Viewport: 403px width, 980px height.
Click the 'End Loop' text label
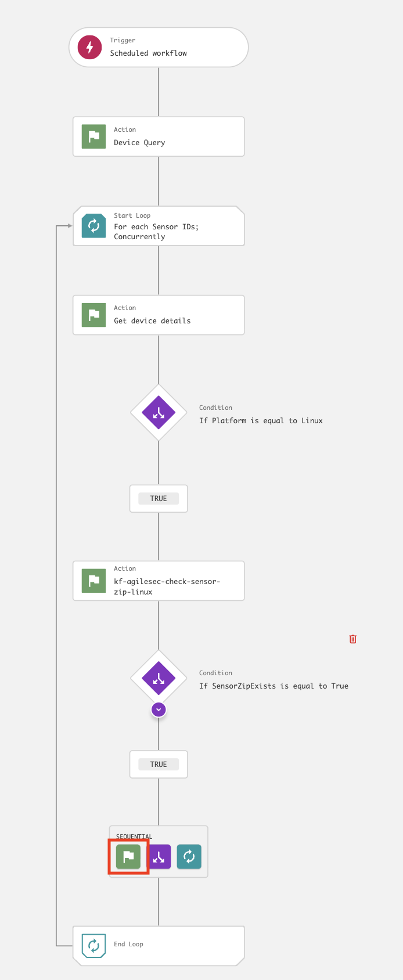(128, 945)
